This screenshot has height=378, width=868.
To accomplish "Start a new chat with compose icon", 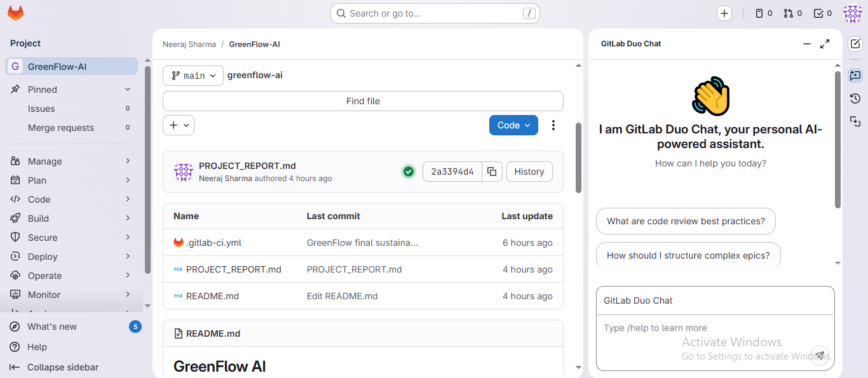I will click(855, 44).
